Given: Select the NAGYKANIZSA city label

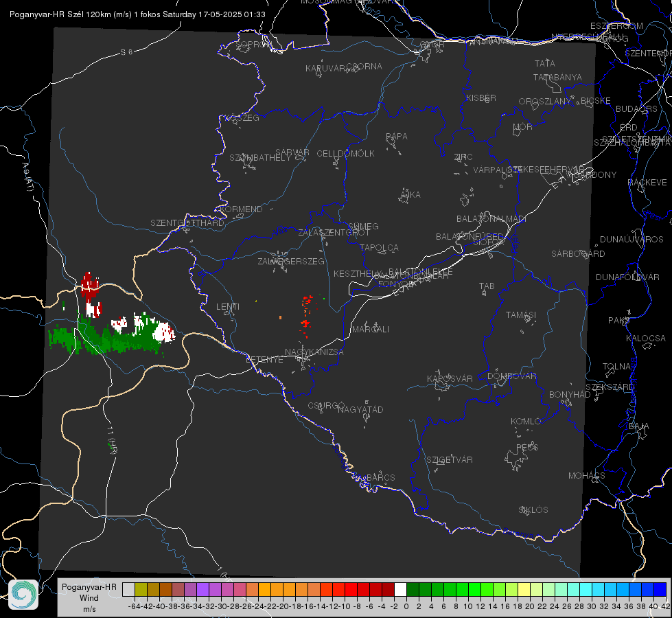Looking at the screenshot, I should click(314, 352).
